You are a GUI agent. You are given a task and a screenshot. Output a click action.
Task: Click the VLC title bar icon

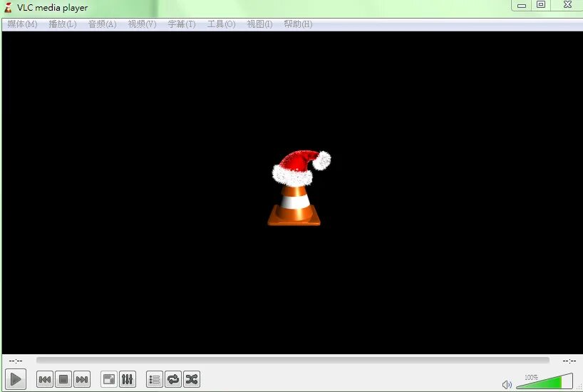tap(8, 7)
